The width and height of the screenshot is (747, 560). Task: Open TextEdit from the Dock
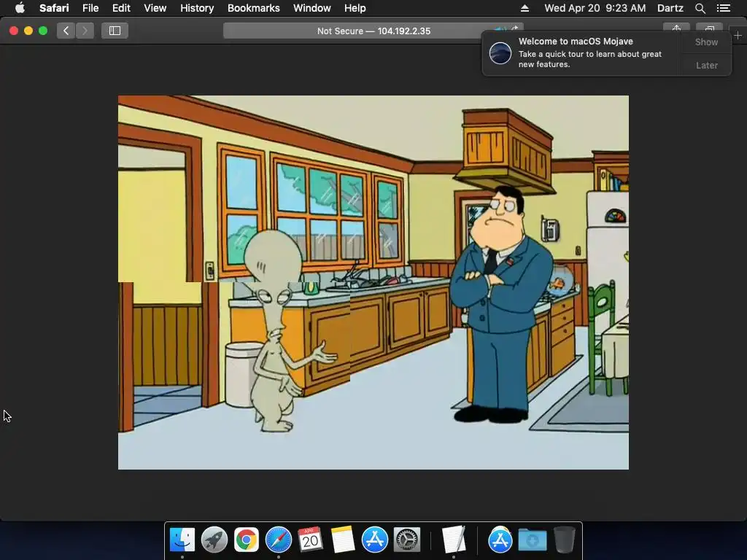453,540
